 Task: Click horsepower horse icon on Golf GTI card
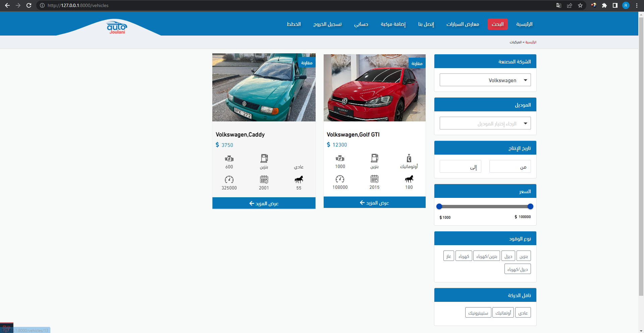click(409, 179)
